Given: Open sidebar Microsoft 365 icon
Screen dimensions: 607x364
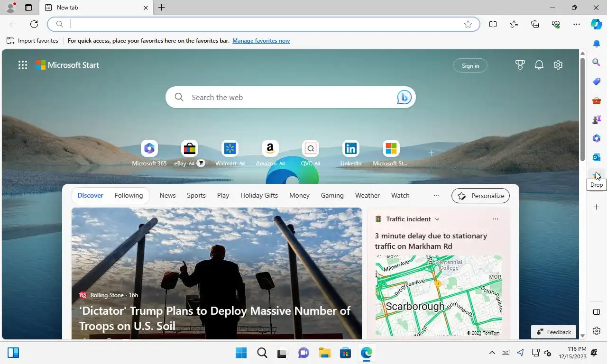Looking at the screenshot, I should [x=597, y=138].
